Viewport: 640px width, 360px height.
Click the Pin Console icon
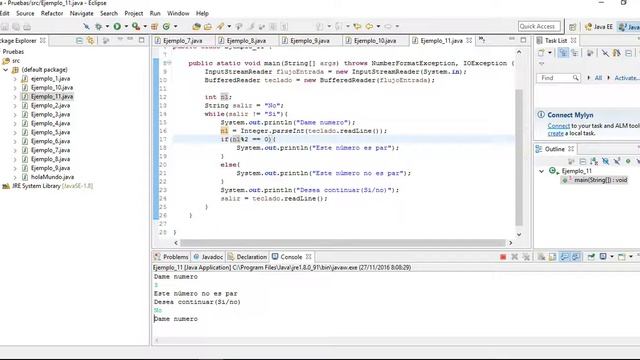point(591,257)
